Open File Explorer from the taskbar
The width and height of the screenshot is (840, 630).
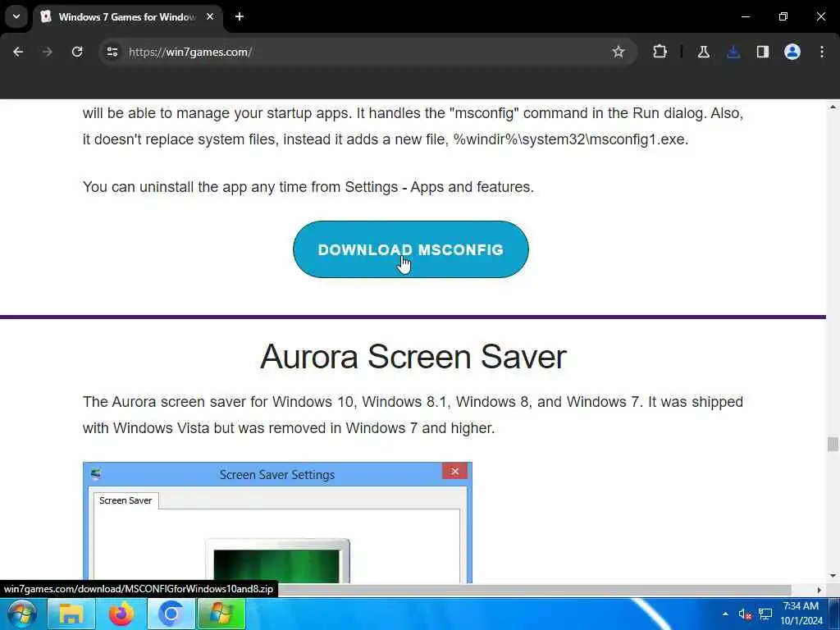[x=71, y=614]
